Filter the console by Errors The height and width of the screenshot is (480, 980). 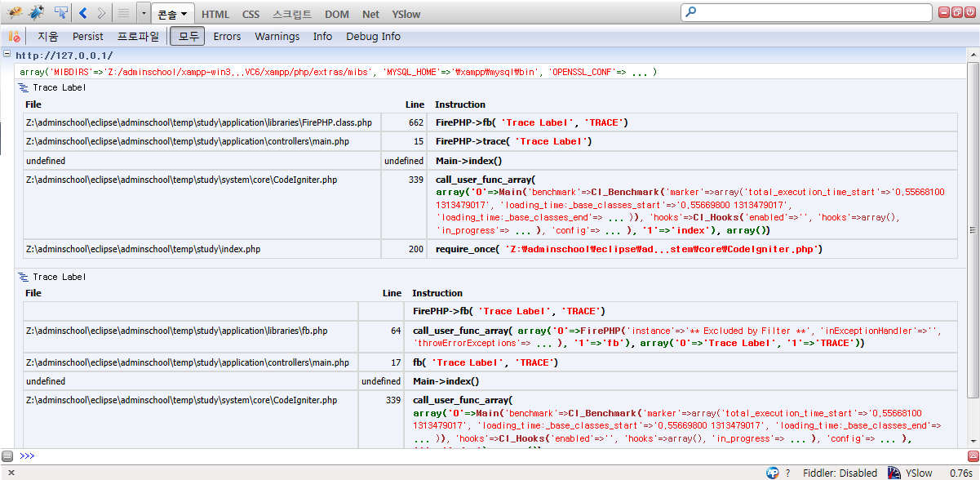pyautogui.click(x=227, y=37)
